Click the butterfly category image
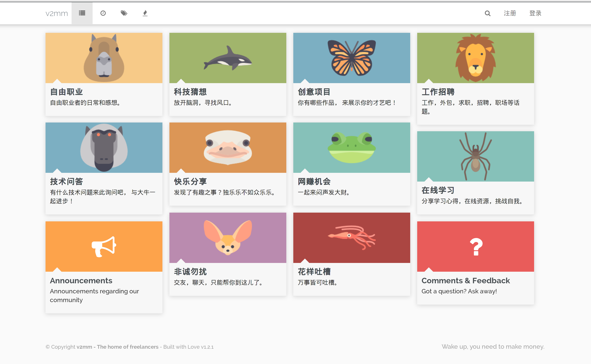The image size is (591, 364). [351, 58]
